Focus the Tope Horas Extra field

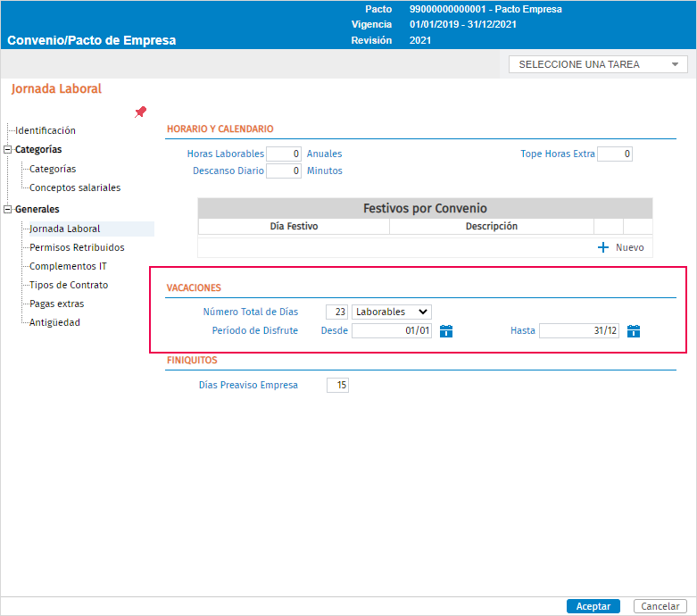tap(615, 154)
